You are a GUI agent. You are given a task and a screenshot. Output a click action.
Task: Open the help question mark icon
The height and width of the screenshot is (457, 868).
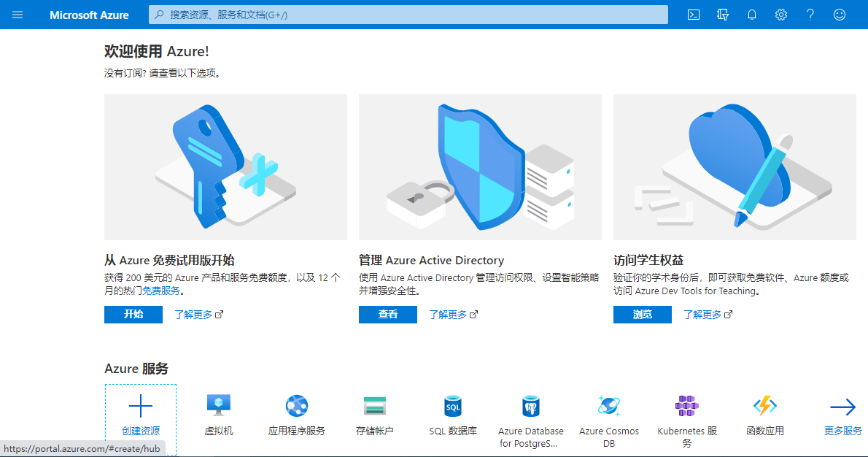click(810, 15)
